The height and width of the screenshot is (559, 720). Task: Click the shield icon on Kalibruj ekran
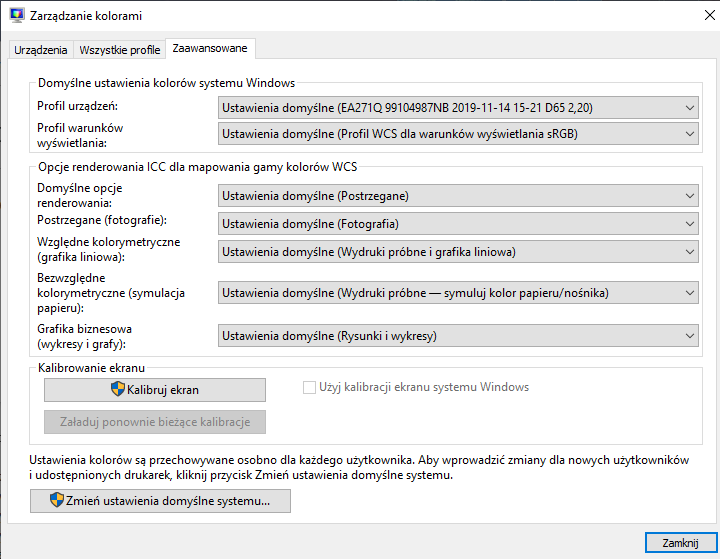117,388
